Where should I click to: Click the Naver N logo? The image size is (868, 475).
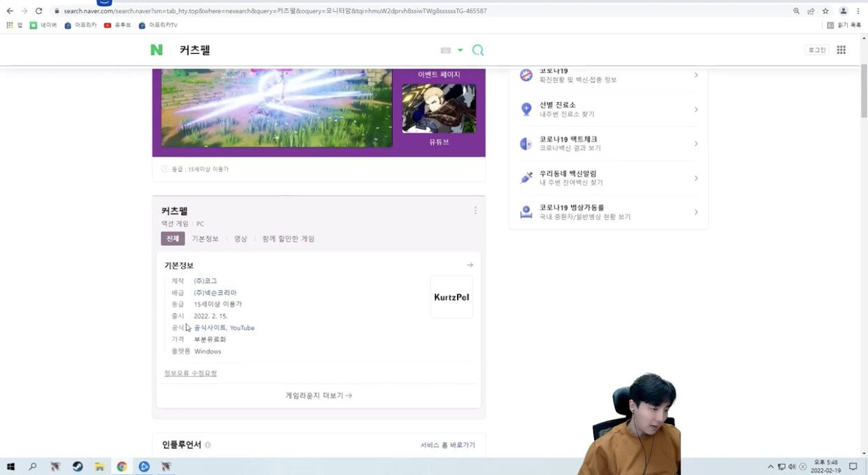[x=157, y=50]
